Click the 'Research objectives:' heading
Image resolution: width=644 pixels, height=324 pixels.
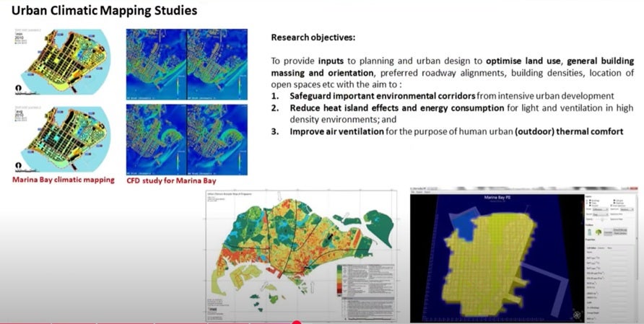point(313,38)
